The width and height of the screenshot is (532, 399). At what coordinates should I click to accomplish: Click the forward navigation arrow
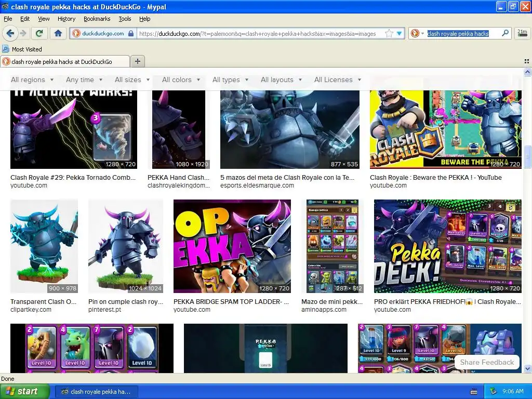pyautogui.click(x=23, y=33)
